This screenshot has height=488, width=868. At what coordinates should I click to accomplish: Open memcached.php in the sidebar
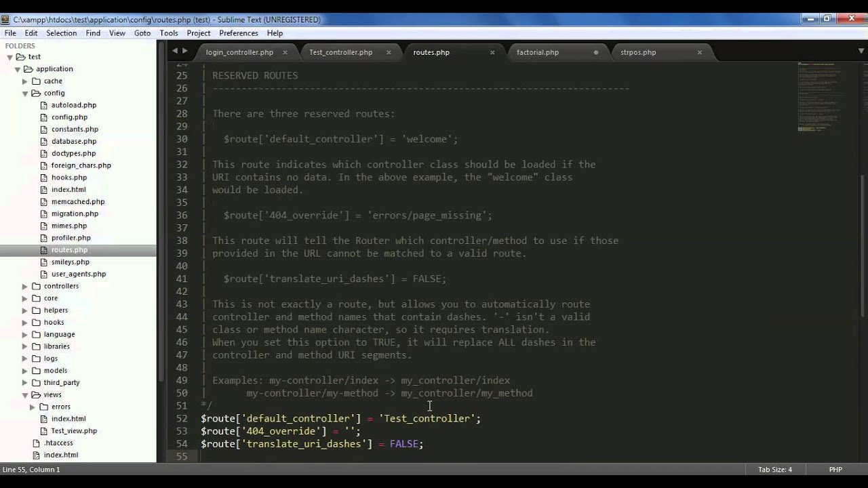tap(78, 202)
